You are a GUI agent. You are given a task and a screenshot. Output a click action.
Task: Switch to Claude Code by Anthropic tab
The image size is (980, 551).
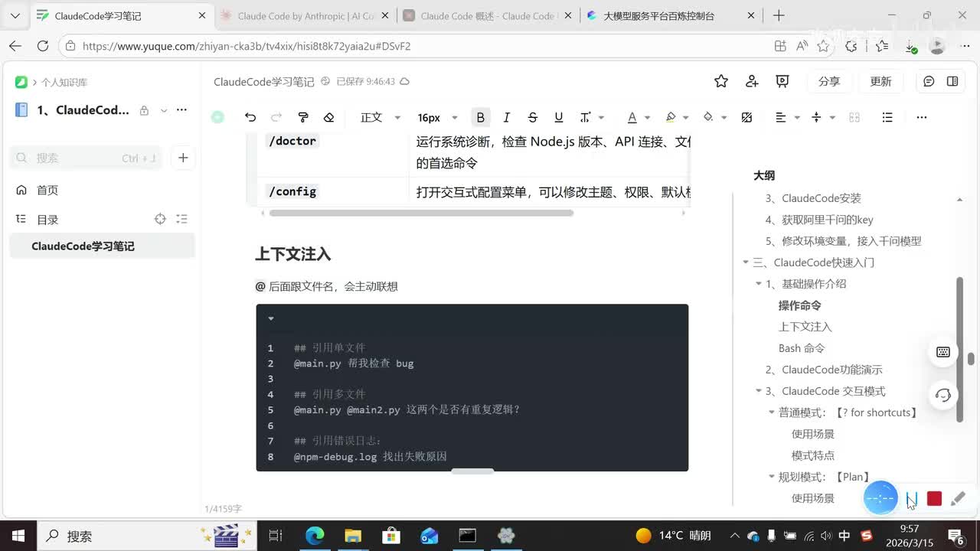(303, 15)
